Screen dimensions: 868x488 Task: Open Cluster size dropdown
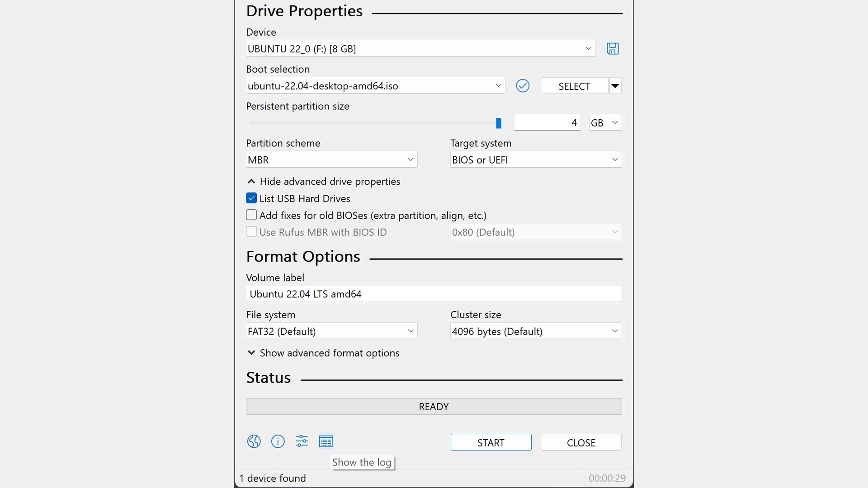[536, 331]
